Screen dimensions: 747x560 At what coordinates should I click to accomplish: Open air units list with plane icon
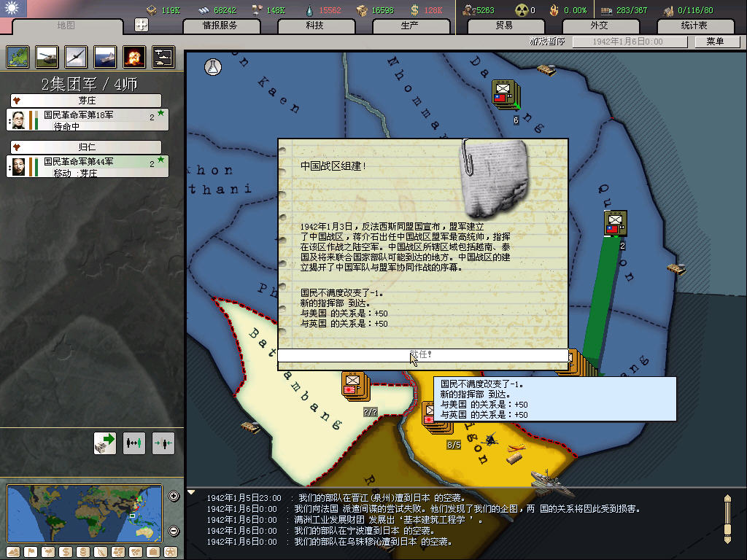[76, 57]
